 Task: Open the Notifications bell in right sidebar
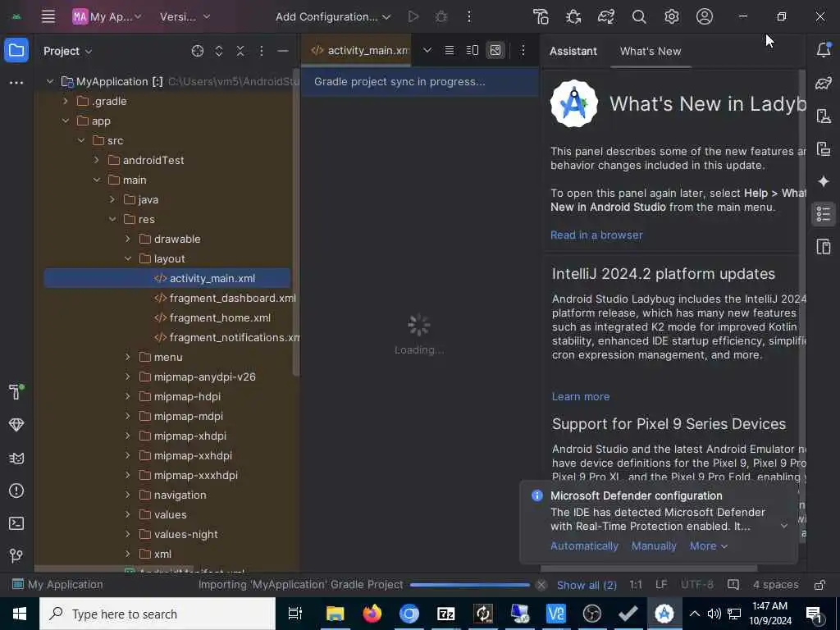tap(824, 50)
